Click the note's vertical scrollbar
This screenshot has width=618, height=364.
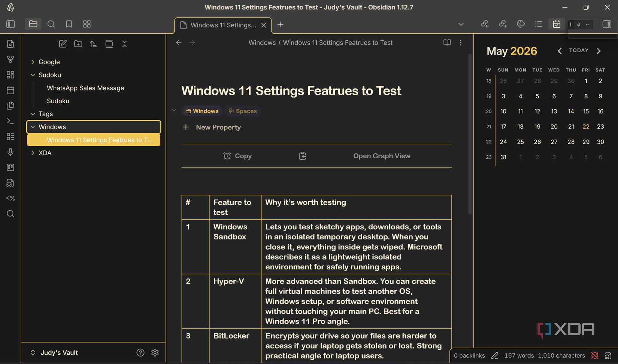click(470, 134)
